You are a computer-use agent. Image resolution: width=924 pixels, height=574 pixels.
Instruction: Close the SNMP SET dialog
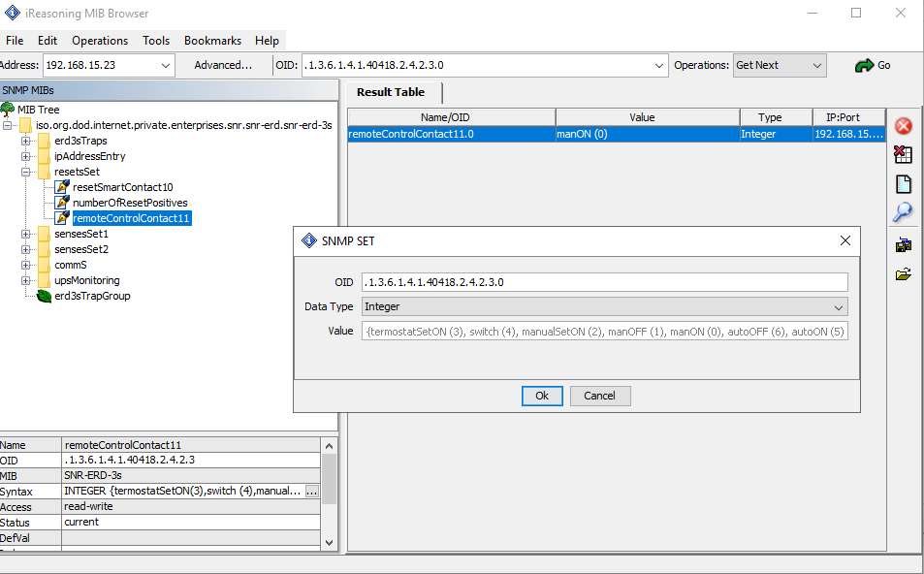click(845, 240)
